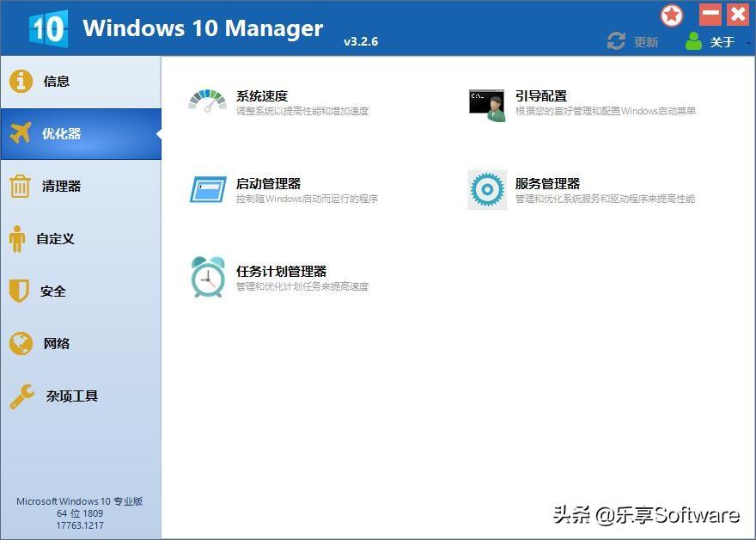Click the 更新 update button text

pyautogui.click(x=646, y=42)
